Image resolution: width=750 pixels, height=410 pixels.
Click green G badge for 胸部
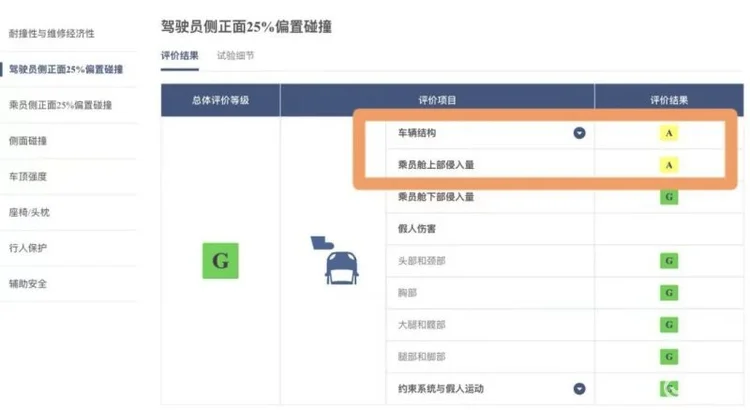coord(669,293)
